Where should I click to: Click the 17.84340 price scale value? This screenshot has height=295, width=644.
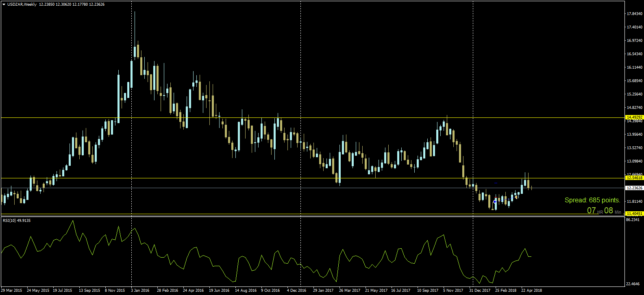635,14
